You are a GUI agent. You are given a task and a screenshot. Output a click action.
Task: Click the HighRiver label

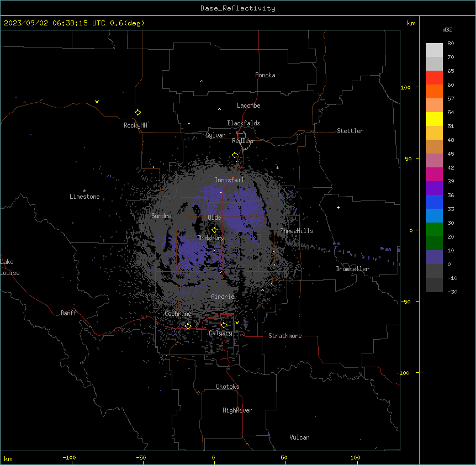(x=237, y=410)
